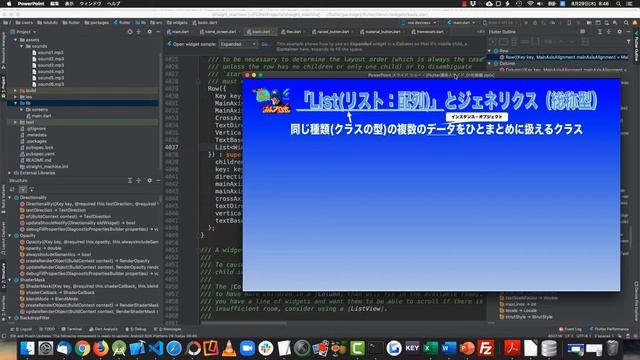The width and height of the screenshot is (640, 360).
Task: Open Xcode from the Dock
Action: 137,349
